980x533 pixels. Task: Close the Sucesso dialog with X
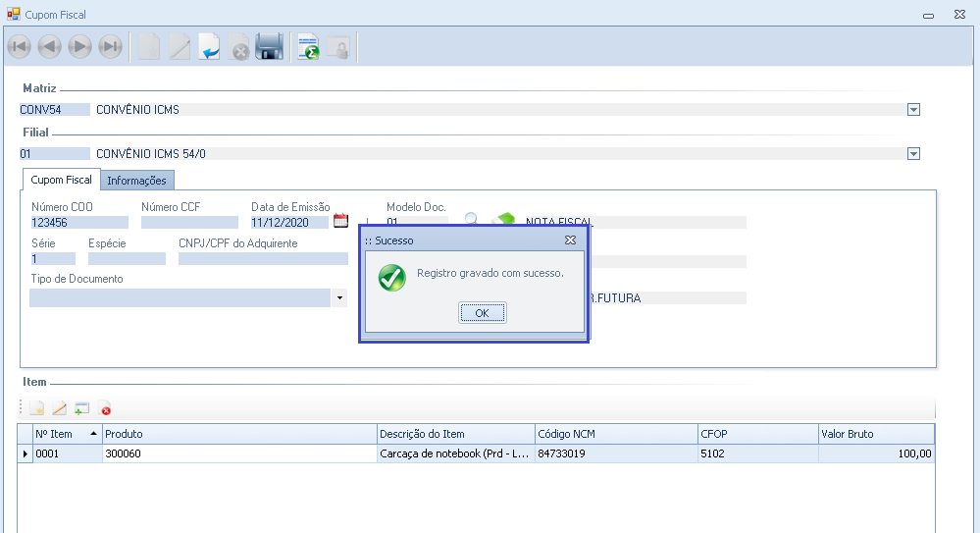570,240
